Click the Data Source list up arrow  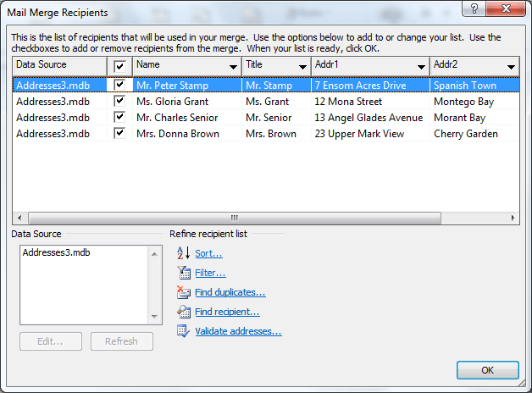coord(154,254)
